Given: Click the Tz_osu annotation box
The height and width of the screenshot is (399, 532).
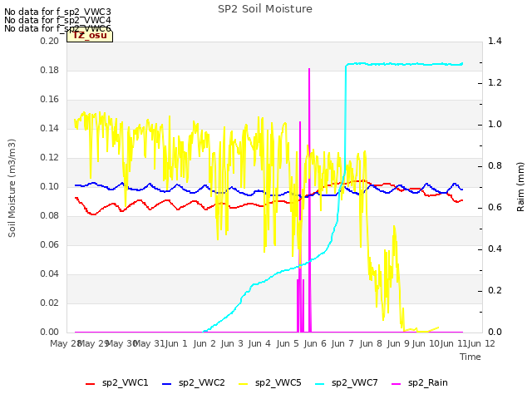Looking at the screenshot, I should pyautogui.click(x=90, y=35).
